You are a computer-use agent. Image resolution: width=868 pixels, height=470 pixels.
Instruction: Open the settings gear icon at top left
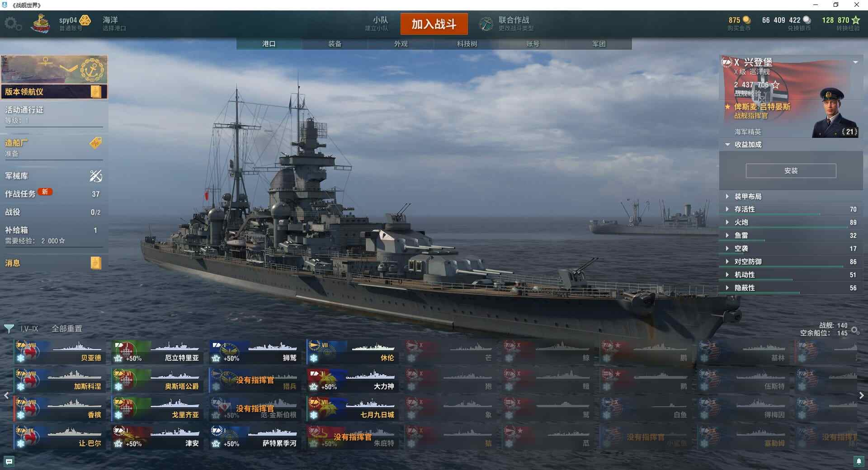(x=12, y=24)
